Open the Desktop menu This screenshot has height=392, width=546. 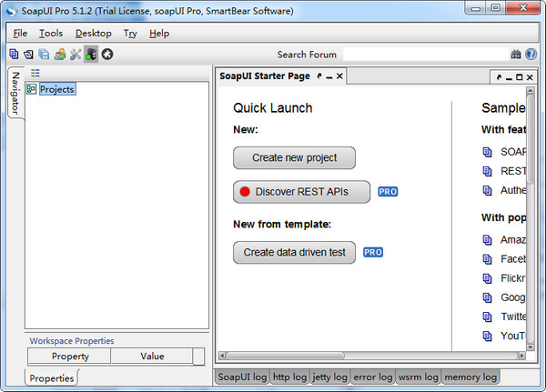point(94,34)
